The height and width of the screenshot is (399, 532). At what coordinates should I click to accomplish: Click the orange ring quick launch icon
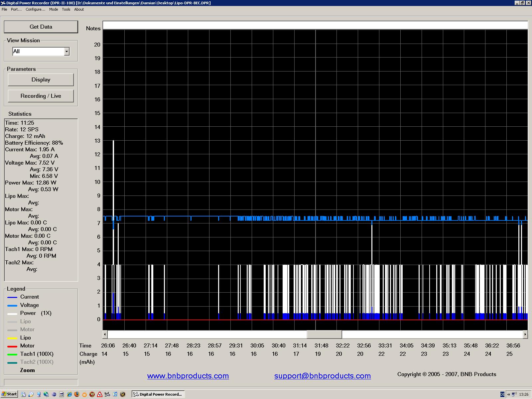pos(84,394)
